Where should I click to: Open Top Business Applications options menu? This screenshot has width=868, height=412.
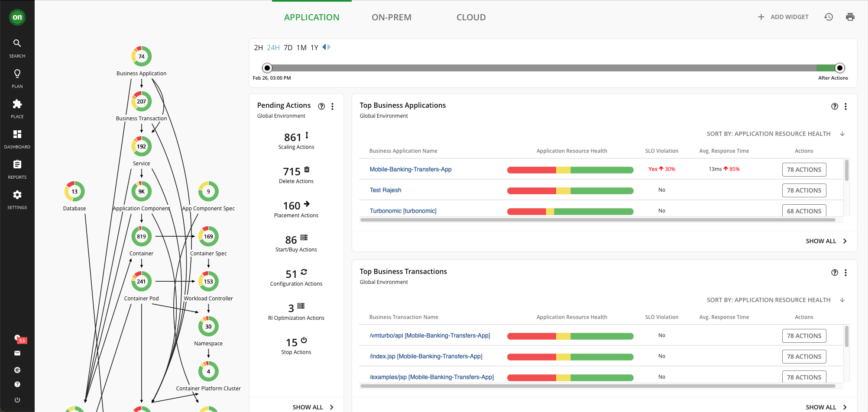[x=845, y=106]
